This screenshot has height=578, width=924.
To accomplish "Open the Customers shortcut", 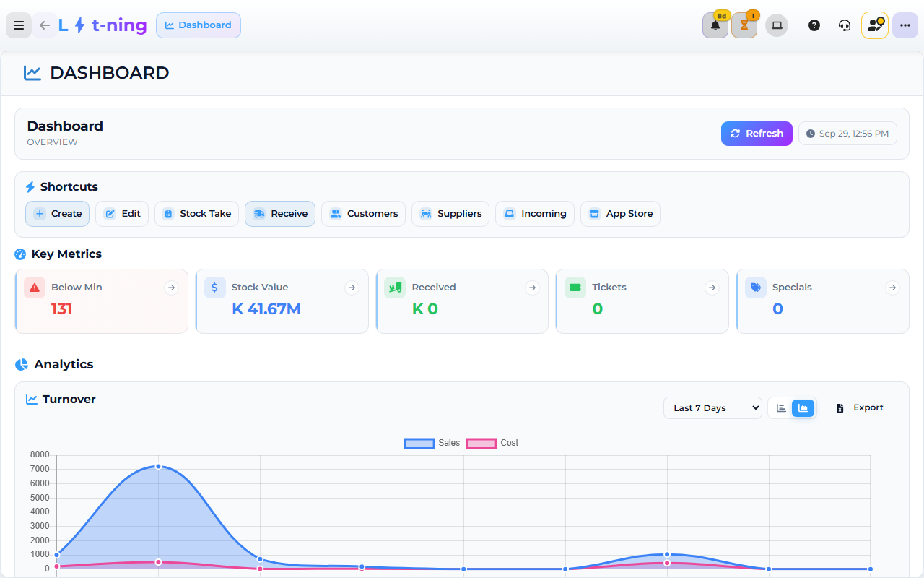I will (363, 214).
